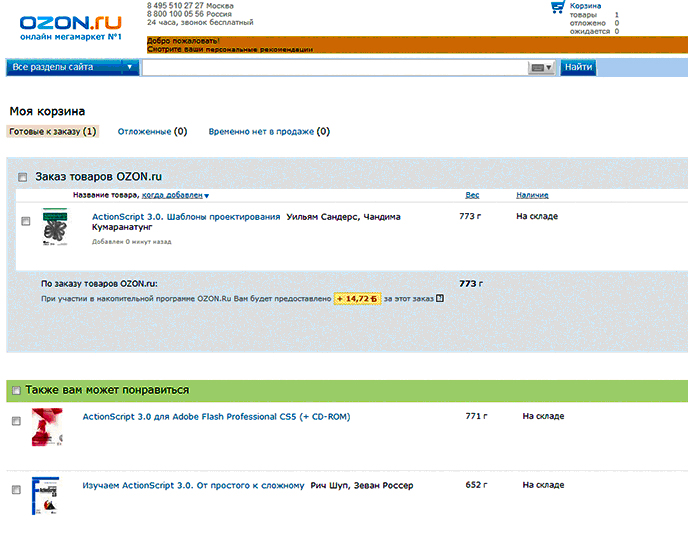Click the shopping cart icon
This screenshot has height=536, width=688.
pos(557,7)
